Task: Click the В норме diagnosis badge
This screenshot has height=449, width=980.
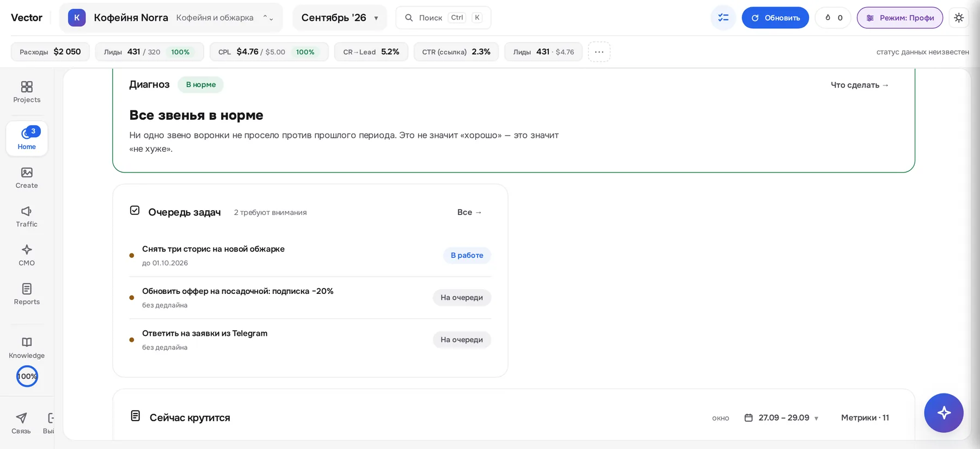Action: 201,84
